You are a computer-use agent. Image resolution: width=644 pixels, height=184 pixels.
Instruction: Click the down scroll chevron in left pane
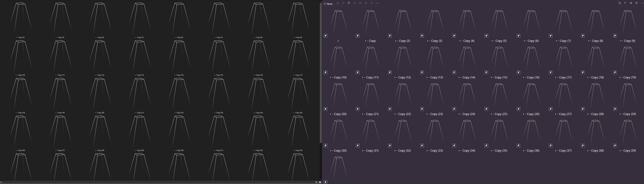321,180
